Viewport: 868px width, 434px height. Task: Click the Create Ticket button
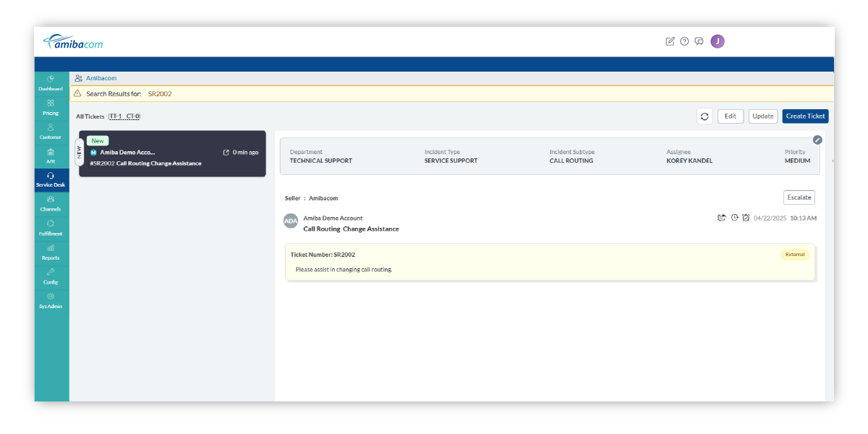pos(805,116)
